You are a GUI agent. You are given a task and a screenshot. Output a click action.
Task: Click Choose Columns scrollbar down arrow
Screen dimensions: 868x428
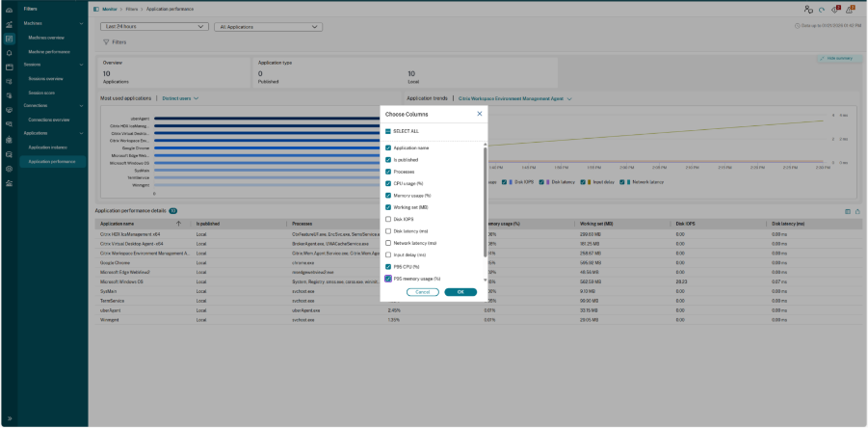(486, 281)
